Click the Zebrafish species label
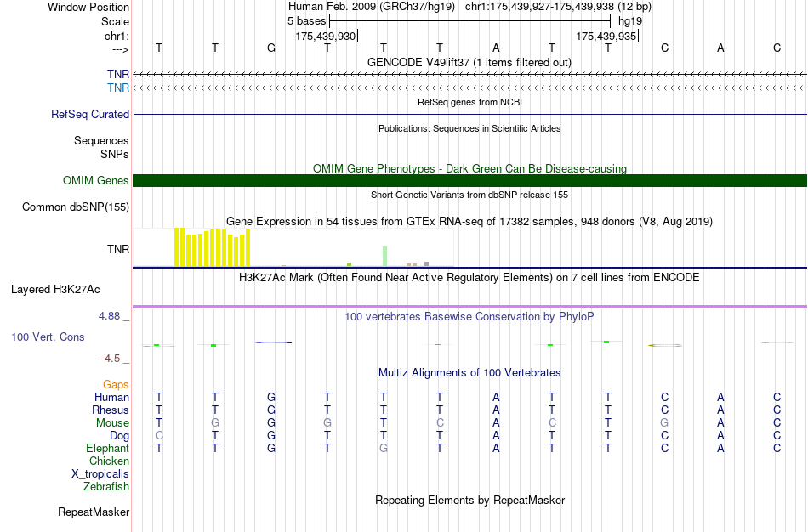This screenshot has width=808, height=532. click(x=106, y=486)
